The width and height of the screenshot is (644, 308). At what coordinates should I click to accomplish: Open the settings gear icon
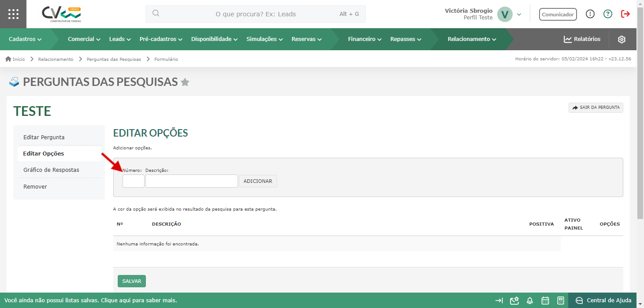(x=622, y=39)
